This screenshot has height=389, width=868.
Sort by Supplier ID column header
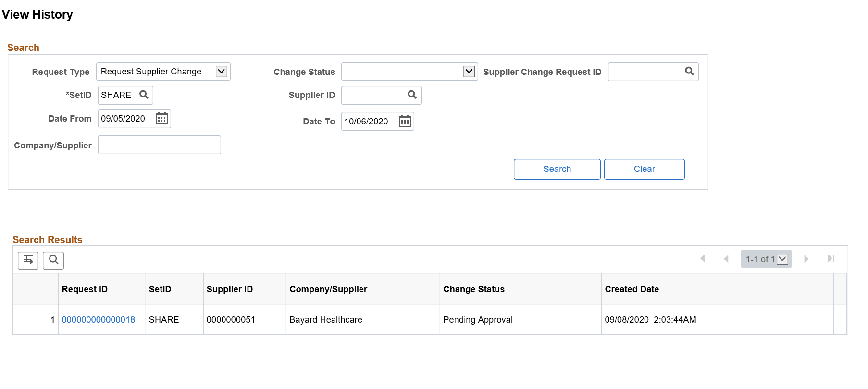coord(230,289)
